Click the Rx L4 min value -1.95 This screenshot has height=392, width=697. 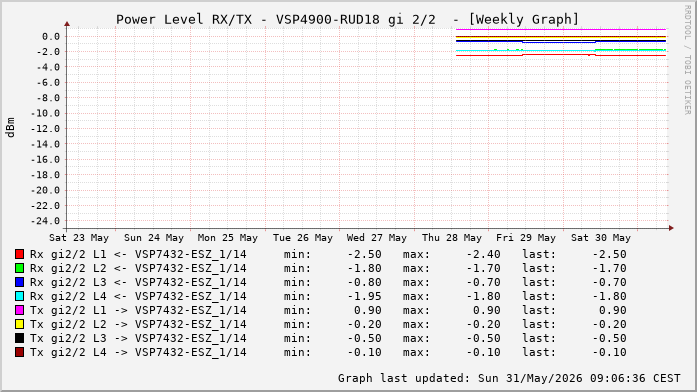(x=365, y=296)
